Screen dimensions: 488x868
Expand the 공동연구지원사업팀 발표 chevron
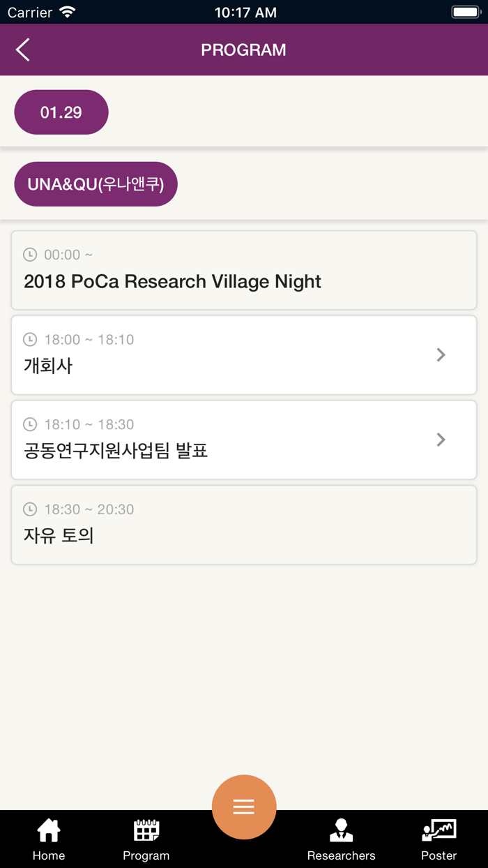point(441,440)
